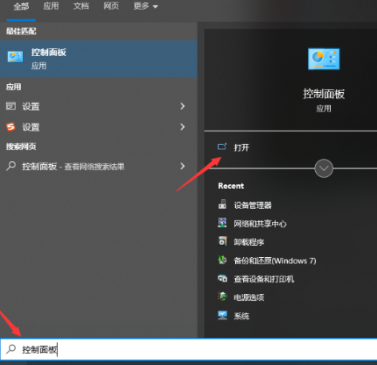The height and width of the screenshot is (365, 377).
Task: Switch to the 文档 tab
Action: point(81,6)
